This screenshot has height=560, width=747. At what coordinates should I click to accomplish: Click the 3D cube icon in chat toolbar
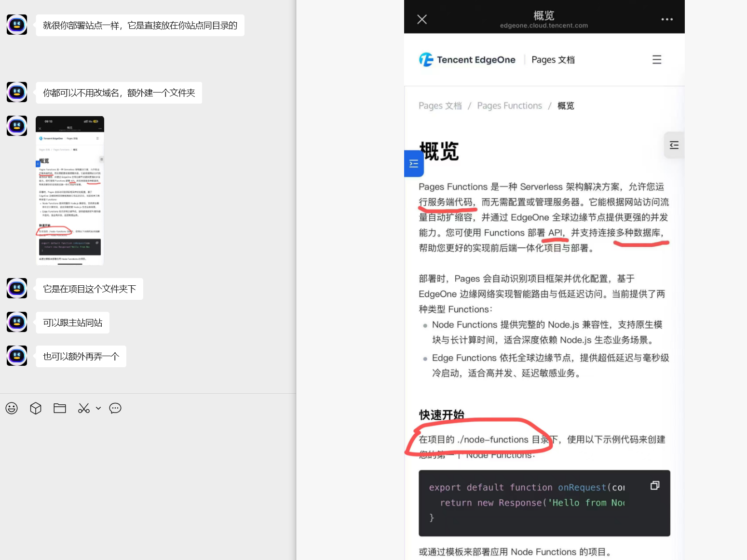coord(36,408)
